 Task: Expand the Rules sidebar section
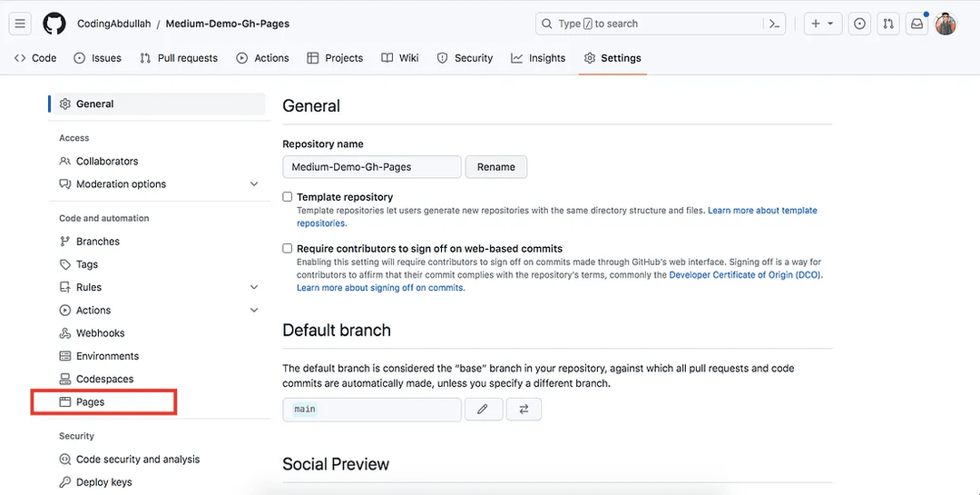[254, 287]
